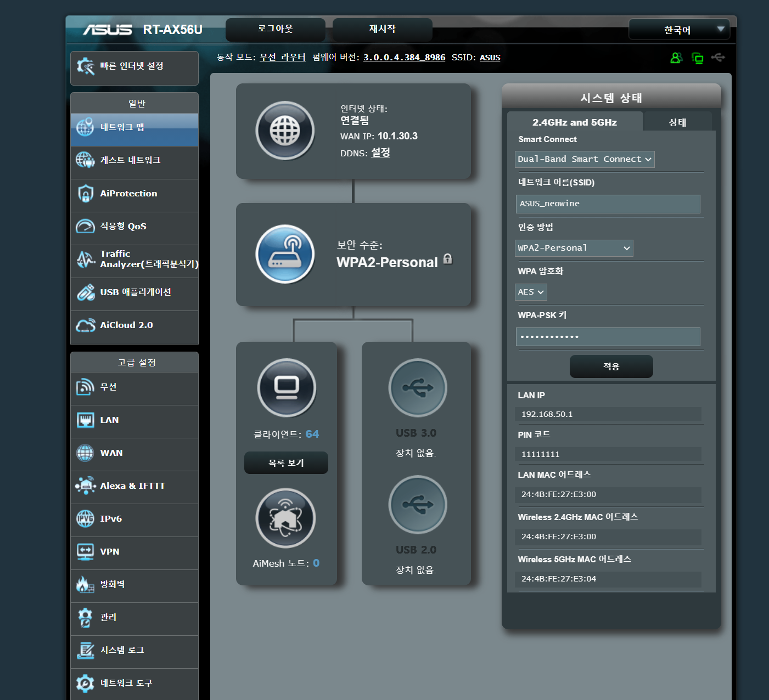Viewport: 769px width, 700px height.
Task: Open USB application icon
Action: coord(85,292)
